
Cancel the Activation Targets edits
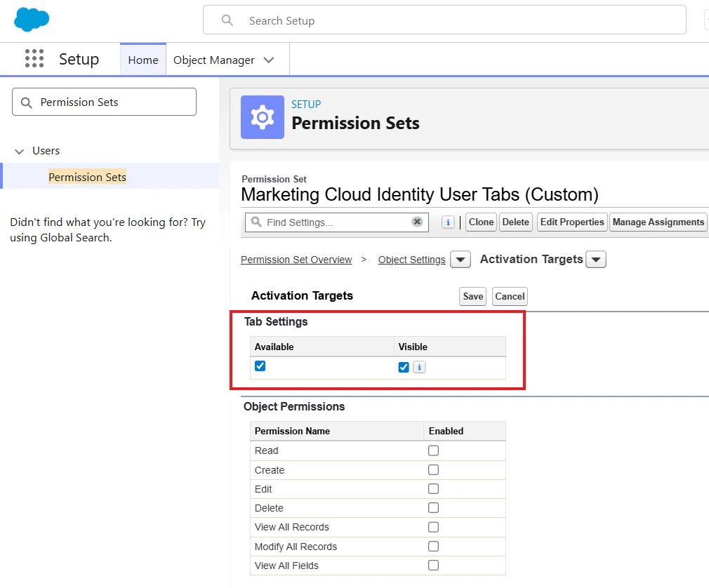pos(510,297)
